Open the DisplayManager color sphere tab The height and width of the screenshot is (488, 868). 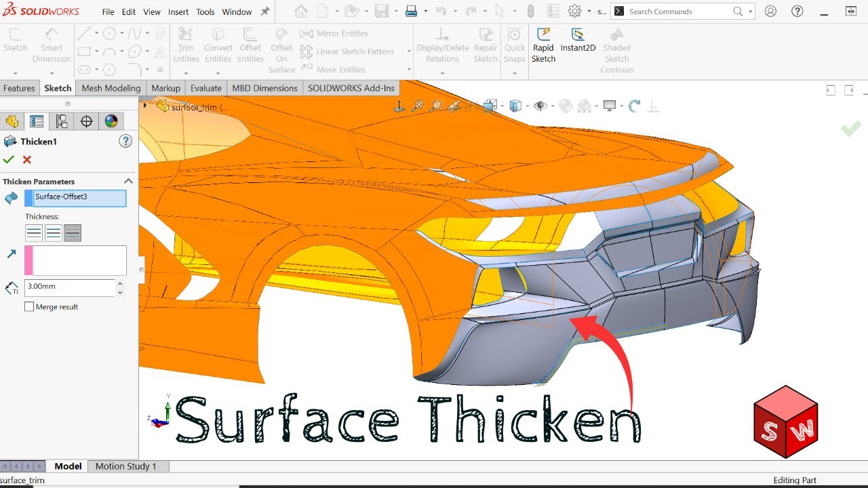(111, 121)
